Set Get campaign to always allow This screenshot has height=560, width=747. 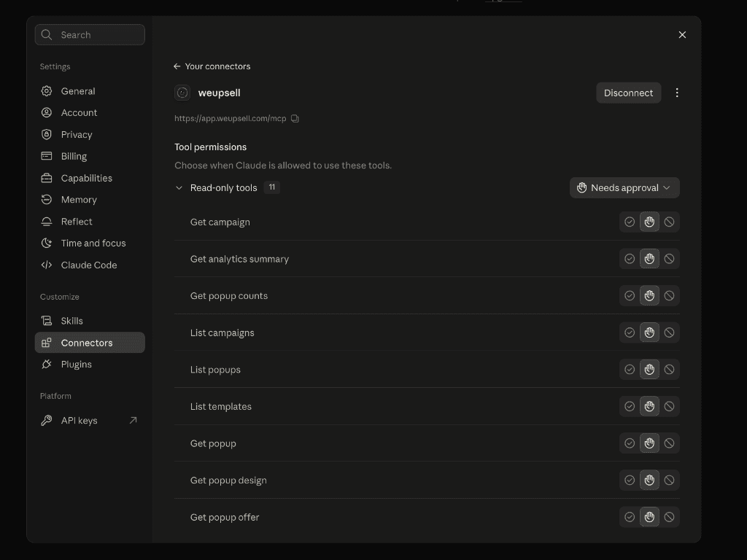(x=630, y=222)
